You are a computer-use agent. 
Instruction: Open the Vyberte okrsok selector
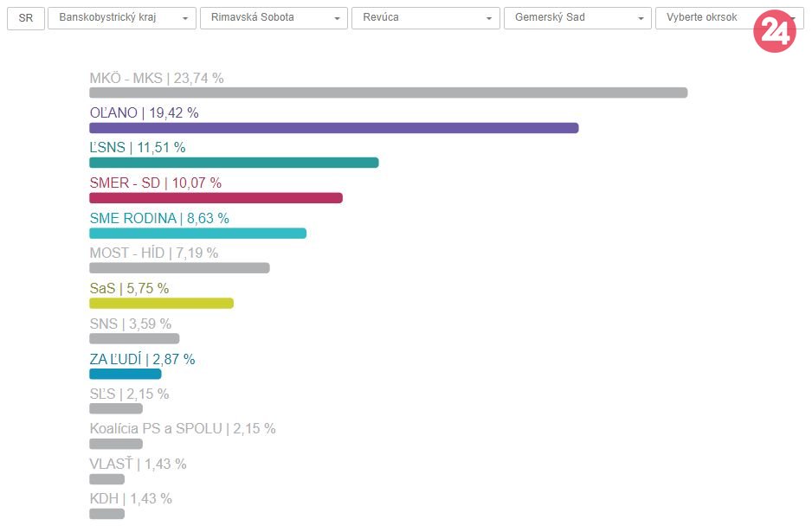706,18
